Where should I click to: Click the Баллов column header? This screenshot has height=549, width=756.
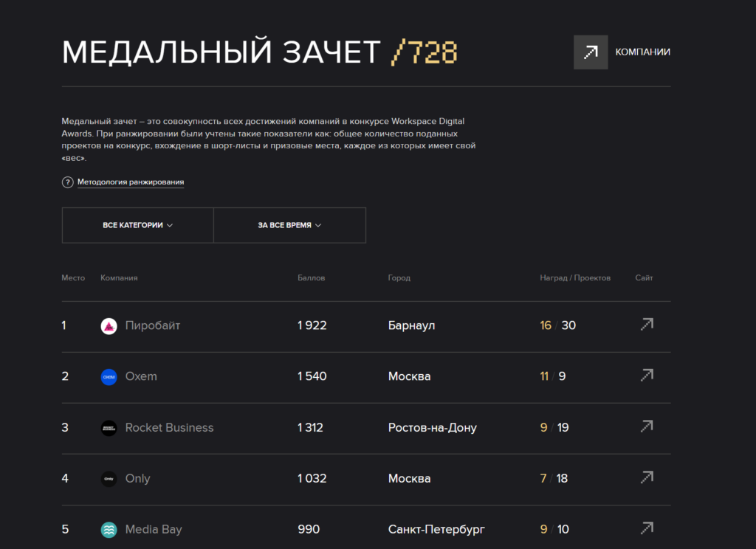pyautogui.click(x=312, y=278)
